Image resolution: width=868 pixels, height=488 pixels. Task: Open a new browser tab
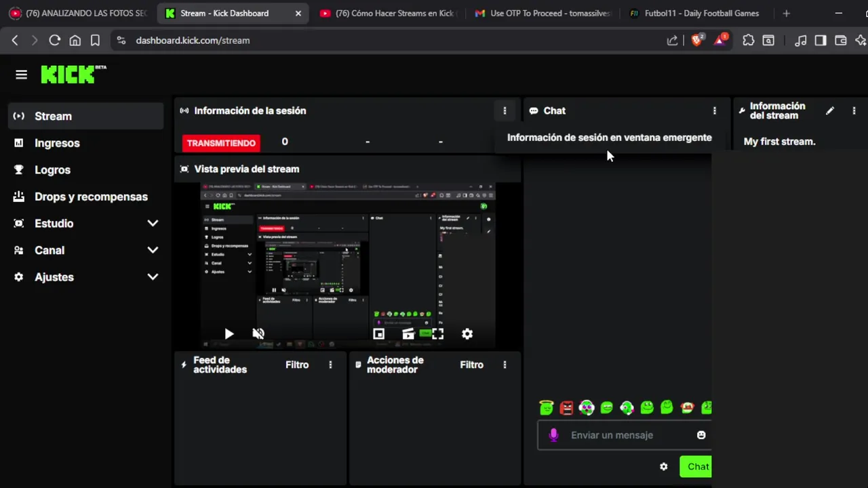[786, 13]
